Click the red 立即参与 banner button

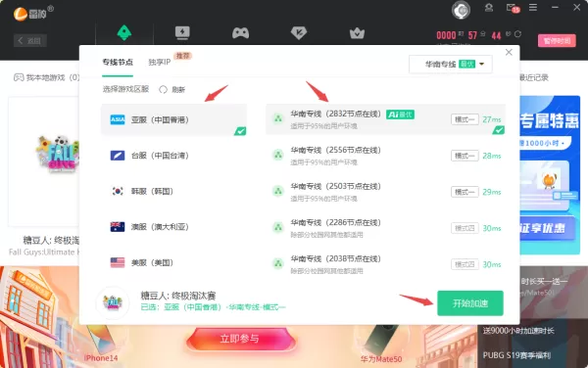click(x=241, y=339)
